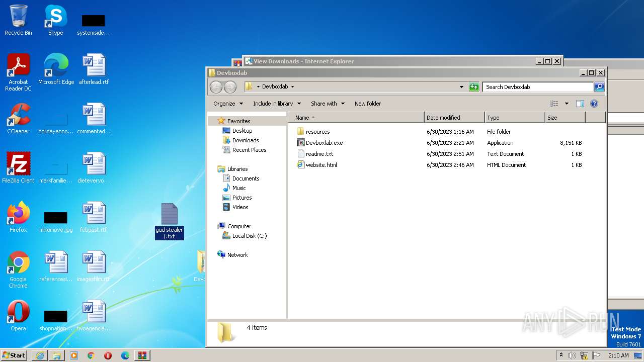The width and height of the screenshot is (644, 362).
Task: Show the preview pane
Action: click(580, 104)
